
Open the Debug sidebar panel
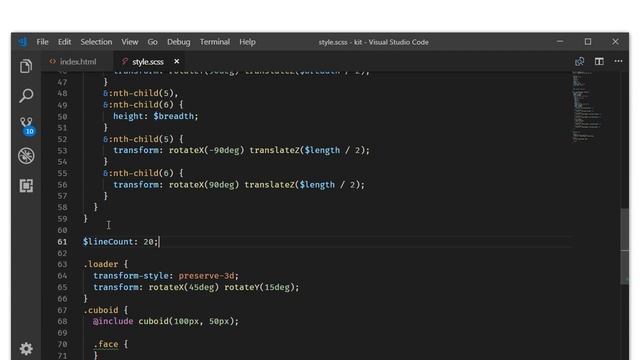point(26,156)
